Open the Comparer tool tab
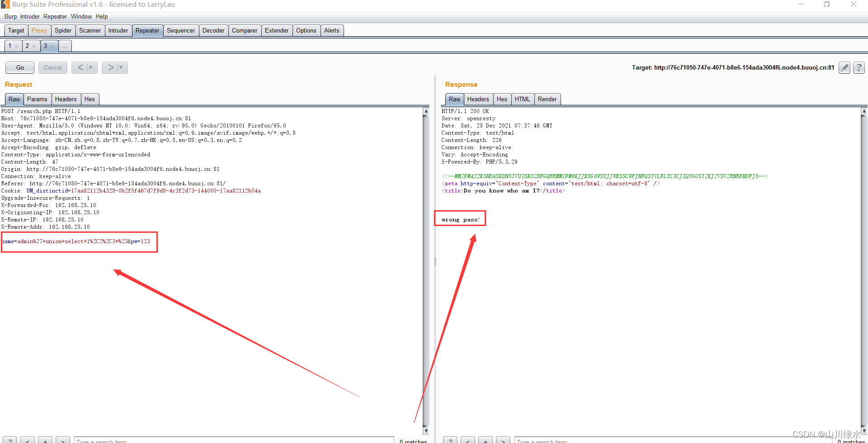The width and height of the screenshot is (868, 443). [245, 30]
